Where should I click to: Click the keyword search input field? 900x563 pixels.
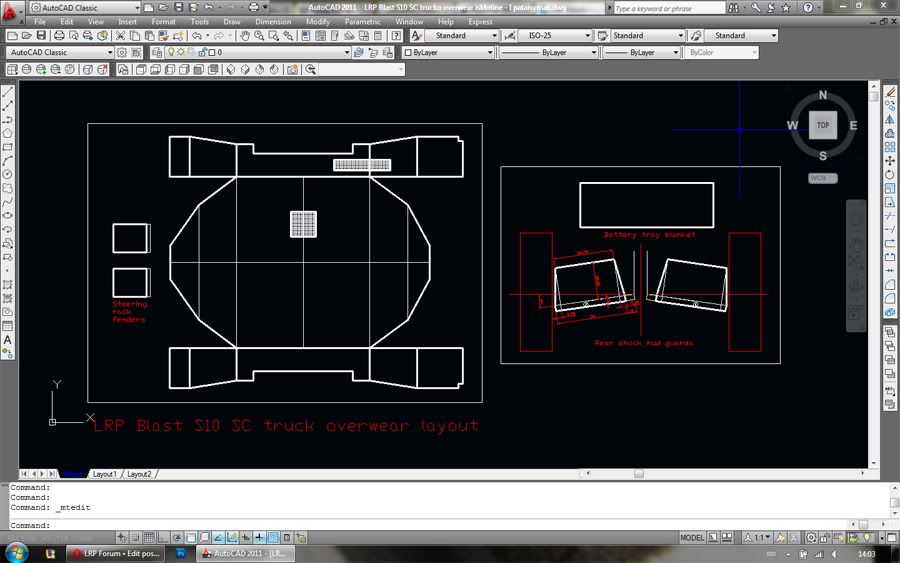click(x=669, y=8)
